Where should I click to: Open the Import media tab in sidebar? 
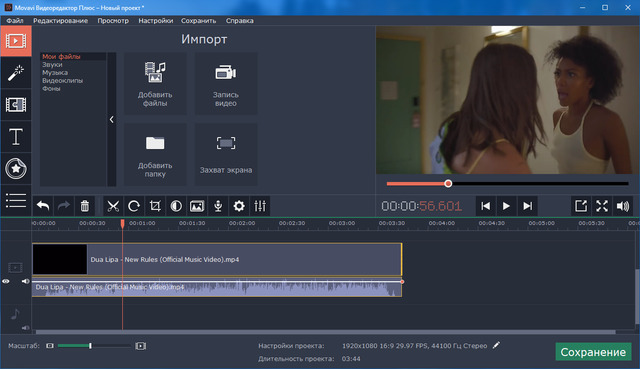16,41
